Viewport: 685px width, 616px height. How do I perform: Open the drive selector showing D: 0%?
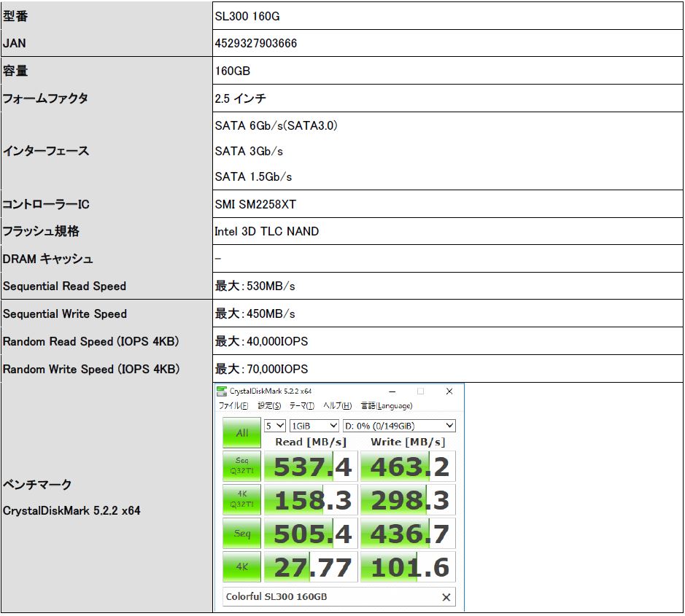click(x=399, y=426)
